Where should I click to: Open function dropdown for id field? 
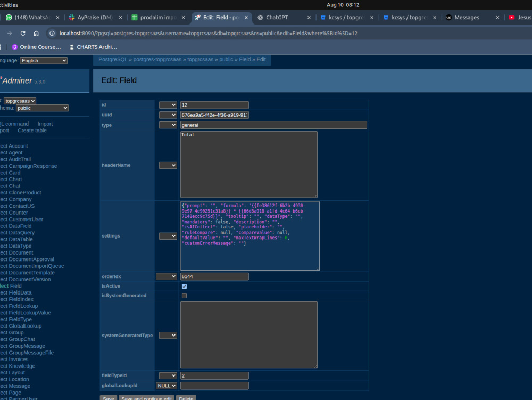(168, 105)
